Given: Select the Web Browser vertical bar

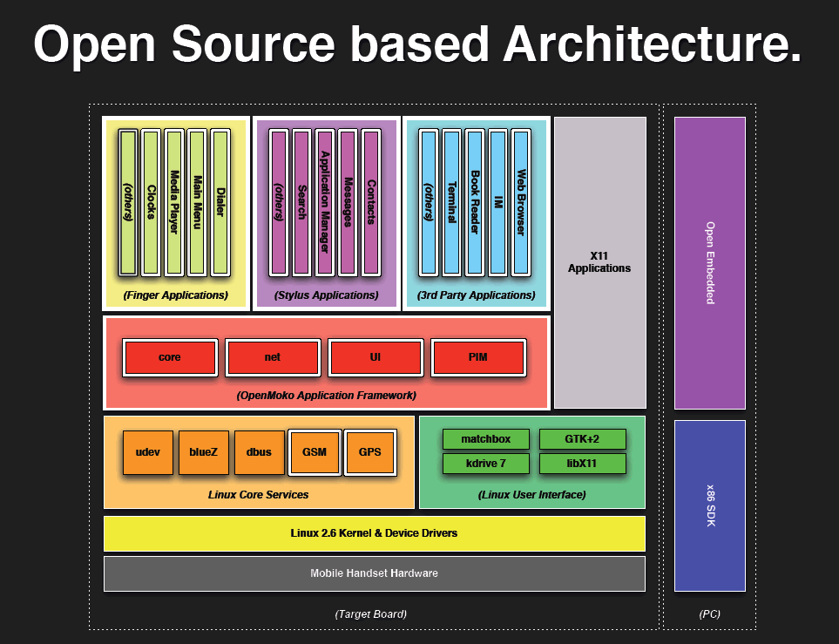Looking at the screenshot, I should (x=521, y=202).
